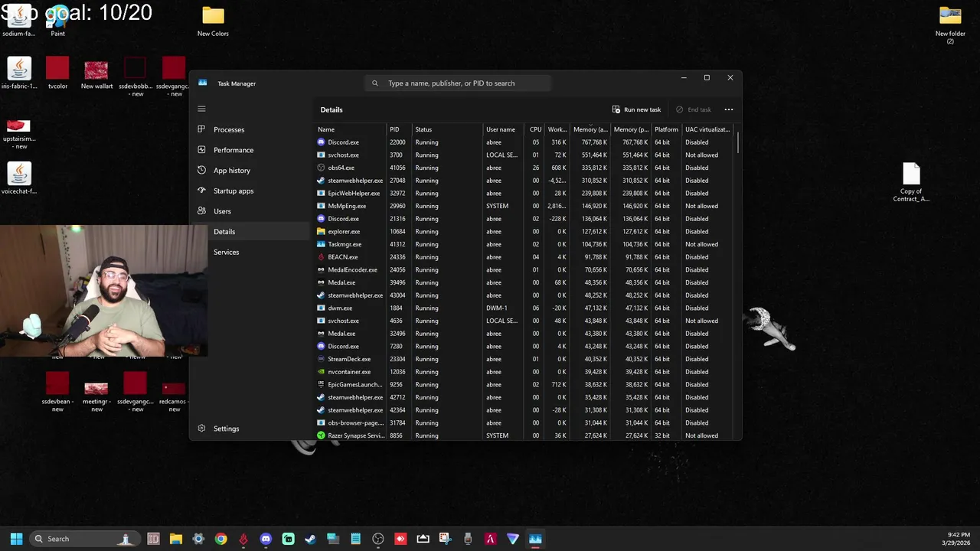
Task: Click the EpicWebHelper.exe process icon
Action: tap(321, 193)
